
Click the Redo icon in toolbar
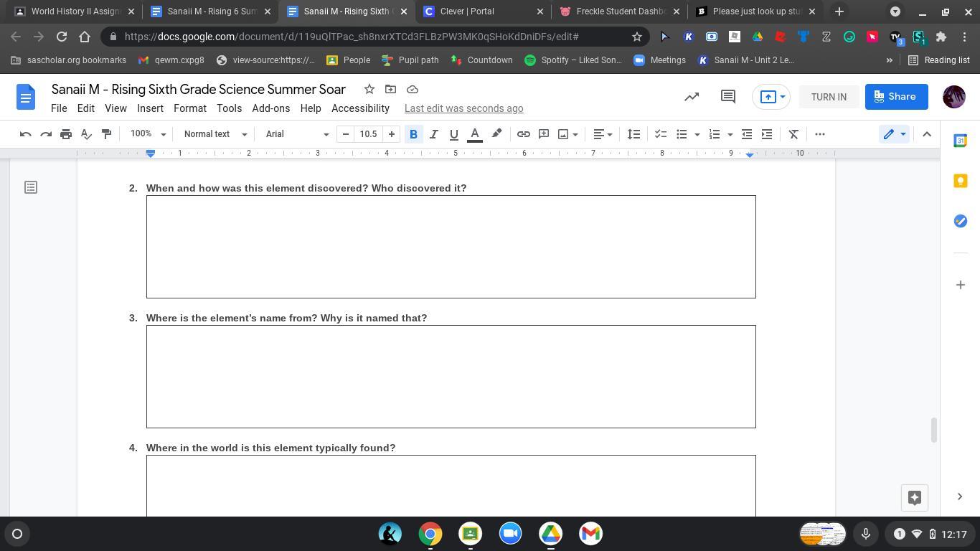[x=46, y=134]
